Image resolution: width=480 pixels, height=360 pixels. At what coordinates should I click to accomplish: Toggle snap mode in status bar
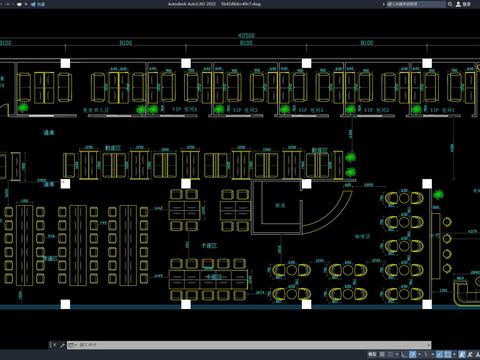click(x=390, y=354)
